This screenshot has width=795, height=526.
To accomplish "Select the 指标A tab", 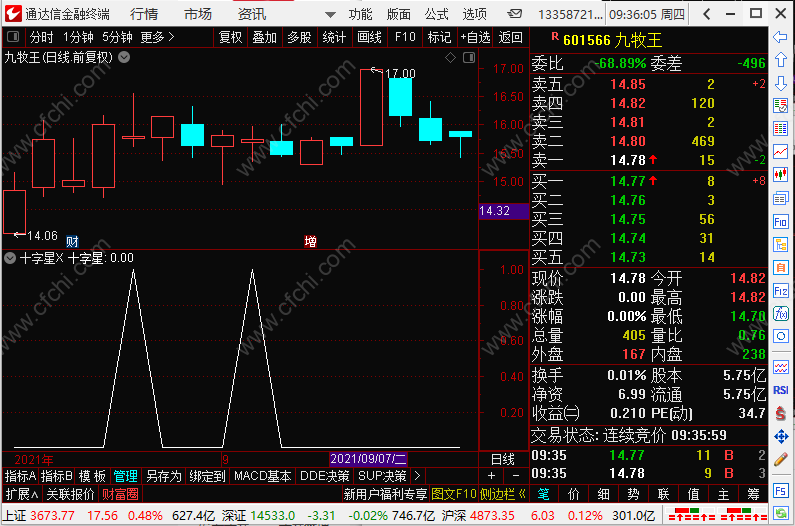I will point(20,476).
